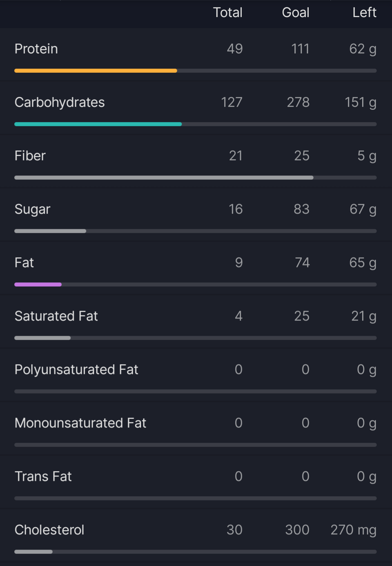Screen dimensions: 392x566
Task: Open the Saturated Fat row
Action: click(x=196, y=322)
